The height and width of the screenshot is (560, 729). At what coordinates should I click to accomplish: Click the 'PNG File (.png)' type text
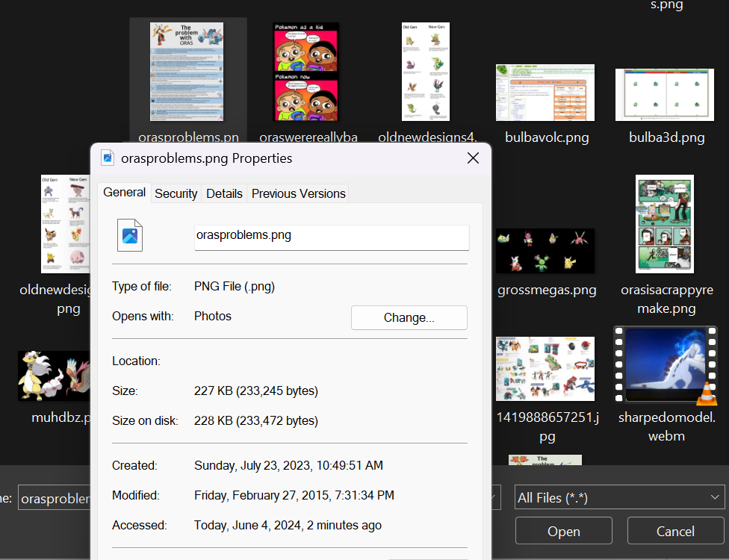click(235, 286)
